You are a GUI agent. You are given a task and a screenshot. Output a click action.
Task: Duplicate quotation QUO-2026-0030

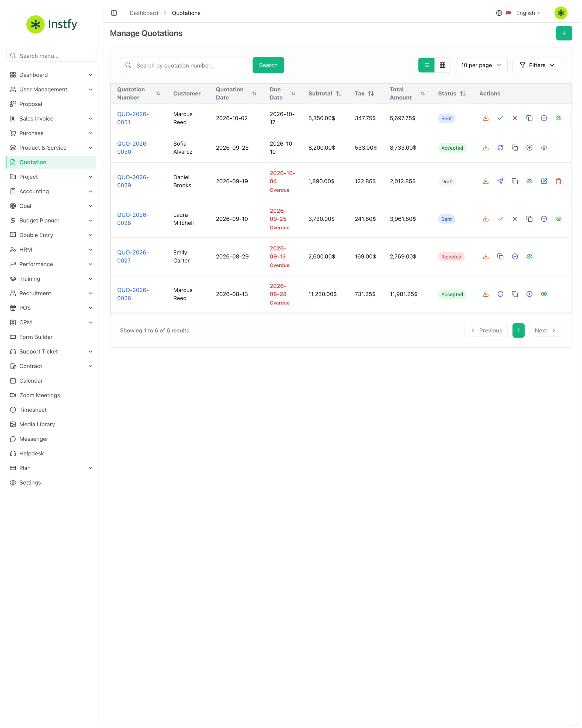pyautogui.click(x=515, y=147)
